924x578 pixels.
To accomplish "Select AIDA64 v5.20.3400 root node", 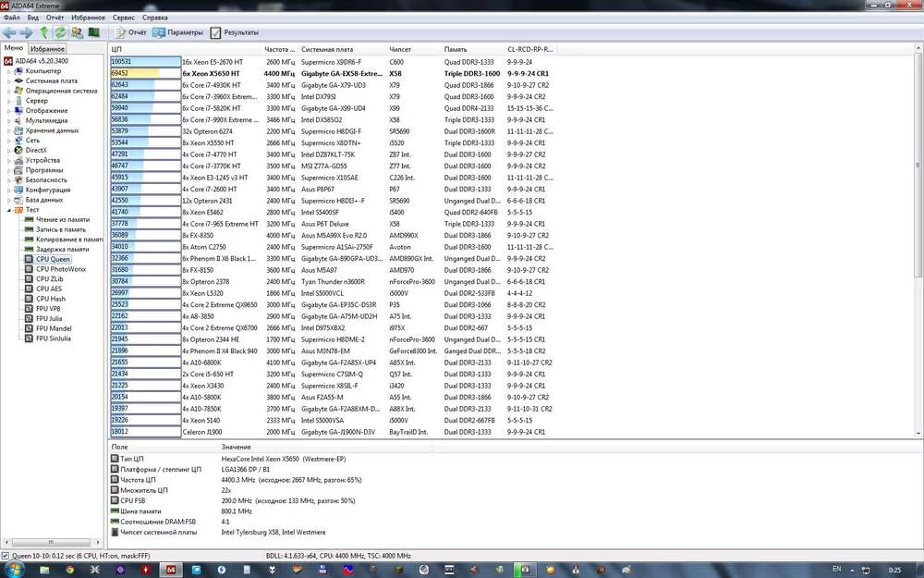I will pyautogui.click(x=35, y=61).
